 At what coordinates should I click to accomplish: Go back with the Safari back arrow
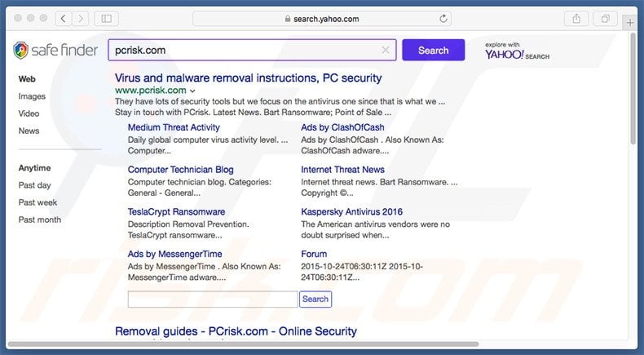(x=64, y=19)
